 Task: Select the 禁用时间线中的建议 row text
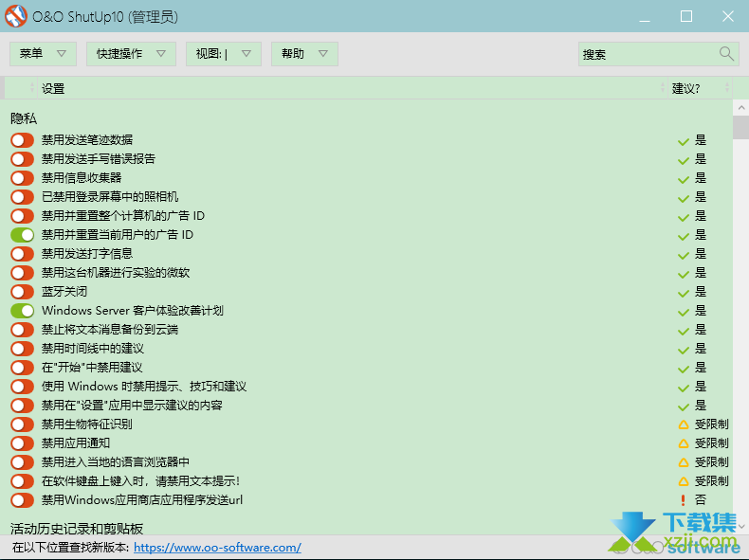click(x=93, y=349)
